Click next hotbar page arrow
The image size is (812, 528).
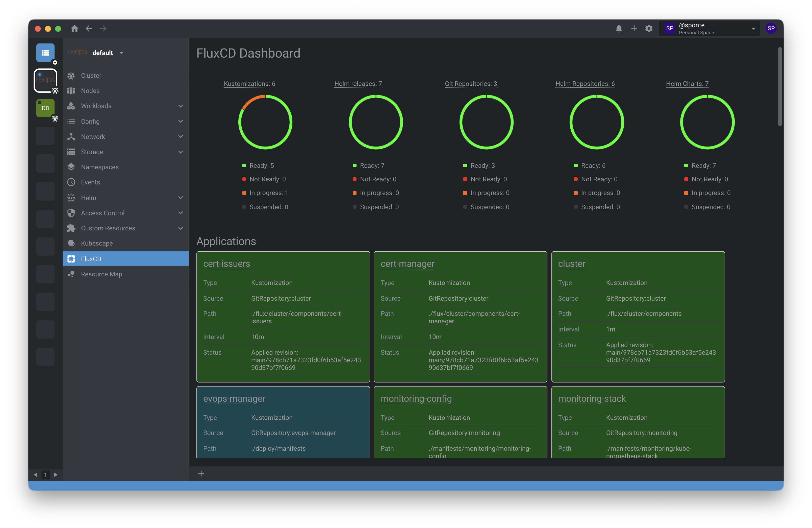click(x=56, y=475)
